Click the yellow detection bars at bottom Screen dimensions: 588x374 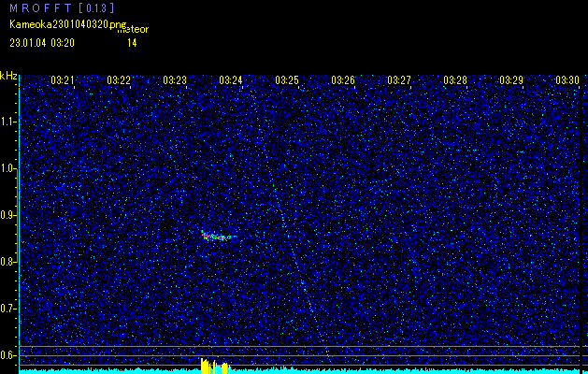tap(215, 366)
